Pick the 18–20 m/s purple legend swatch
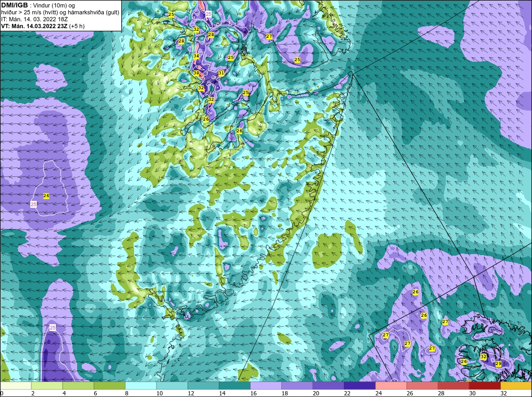Image resolution: width=532 pixels, height=397 pixels. [x=297, y=385]
